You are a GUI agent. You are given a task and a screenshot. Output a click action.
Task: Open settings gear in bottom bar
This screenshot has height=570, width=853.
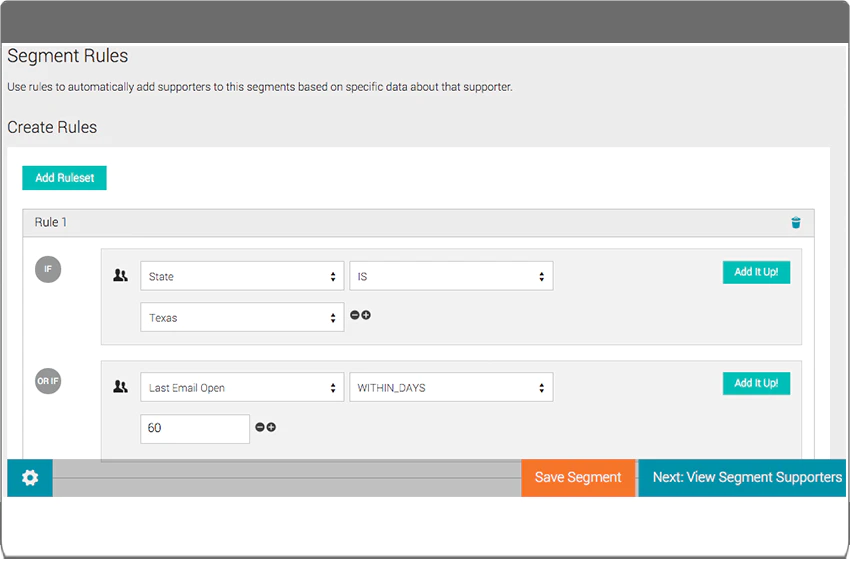point(30,478)
